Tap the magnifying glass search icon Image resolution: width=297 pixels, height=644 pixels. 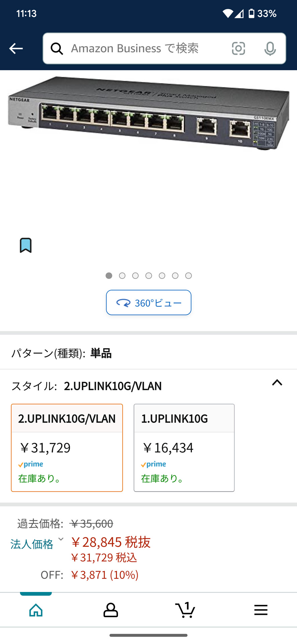click(57, 48)
